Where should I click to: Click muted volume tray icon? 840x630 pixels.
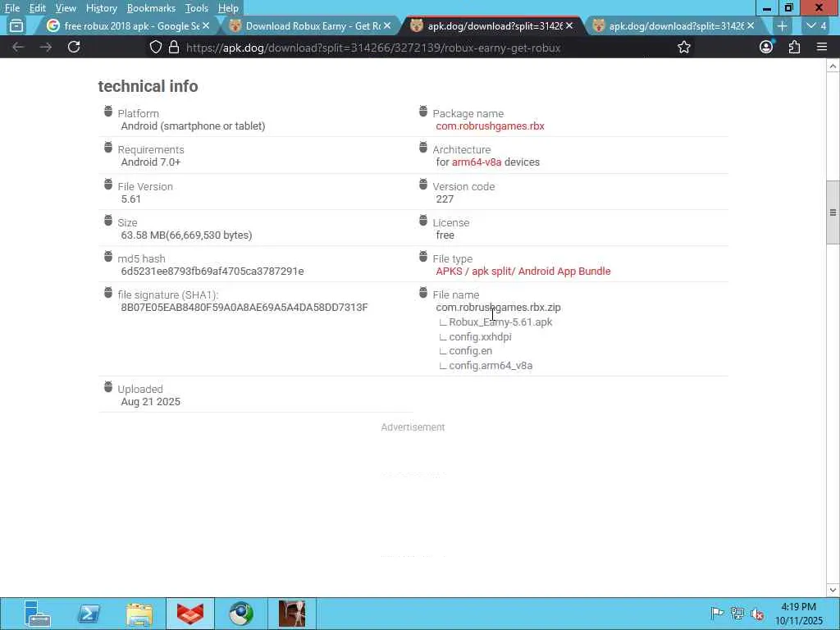[x=757, y=614]
